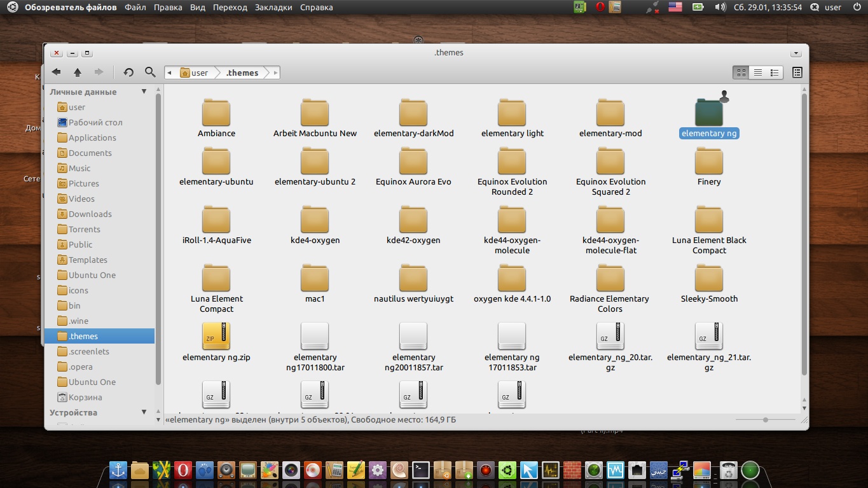Open the Закладки menu

[273, 7]
